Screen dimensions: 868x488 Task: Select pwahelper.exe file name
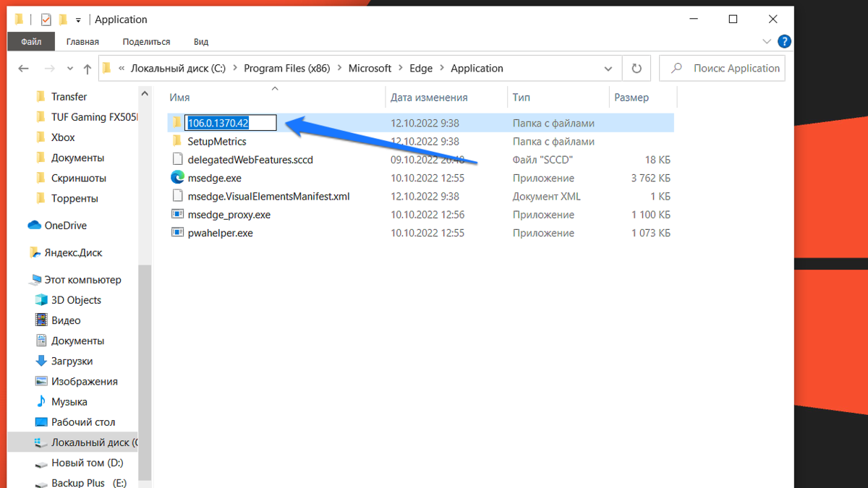click(220, 233)
